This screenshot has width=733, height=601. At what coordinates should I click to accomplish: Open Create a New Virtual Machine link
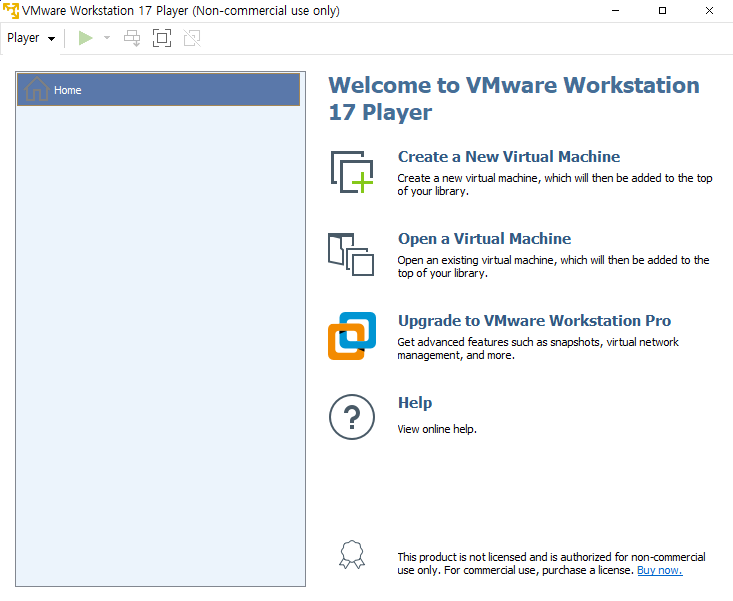coord(509,157)
